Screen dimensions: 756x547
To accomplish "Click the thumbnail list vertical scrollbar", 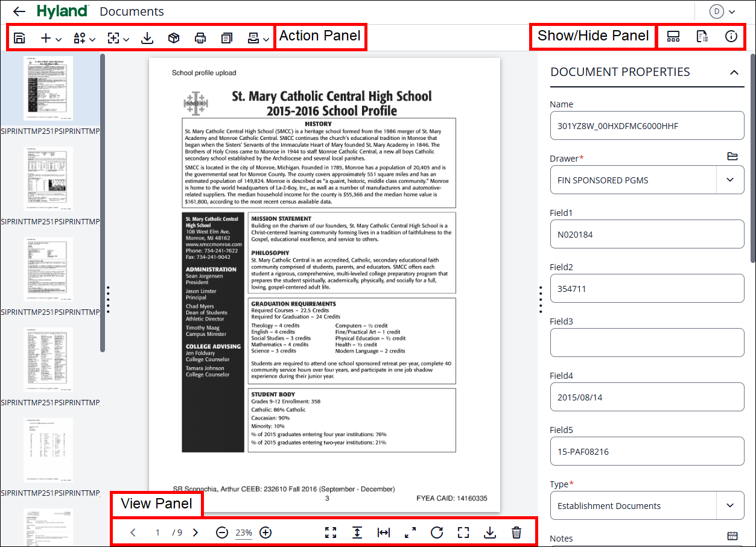I will pyautogui.click(x=103, y=203).
